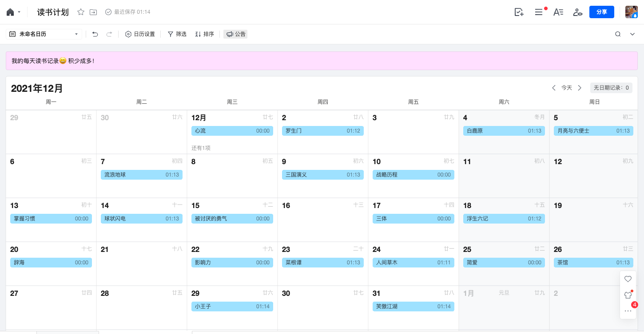Click the move-to-folder icon beside title
This screenshot has width=644, height=334.
point(93,12)
